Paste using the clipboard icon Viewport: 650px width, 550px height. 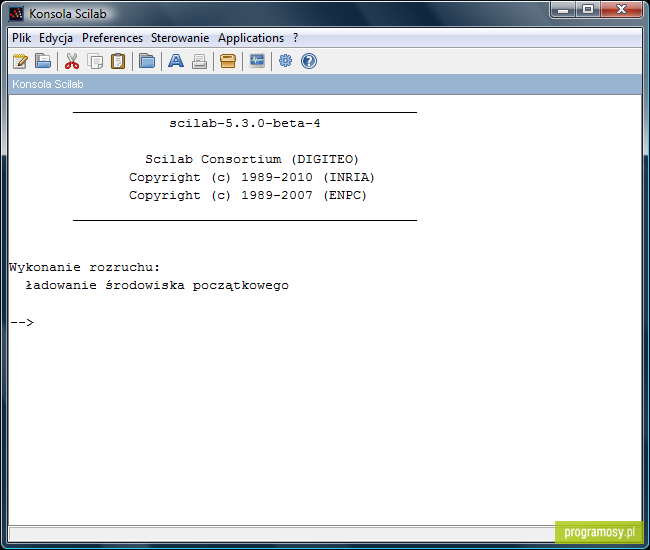tap(118, 61)
